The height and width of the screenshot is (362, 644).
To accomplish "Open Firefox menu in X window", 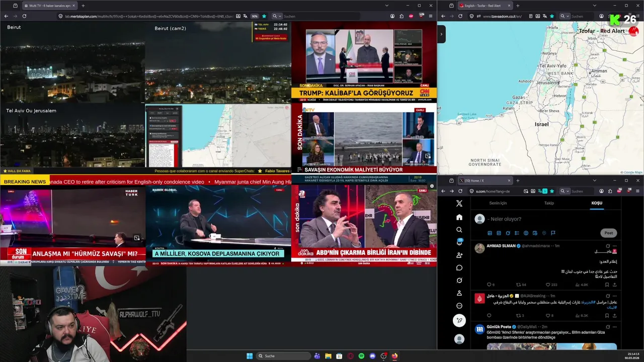I will point(638,191).
